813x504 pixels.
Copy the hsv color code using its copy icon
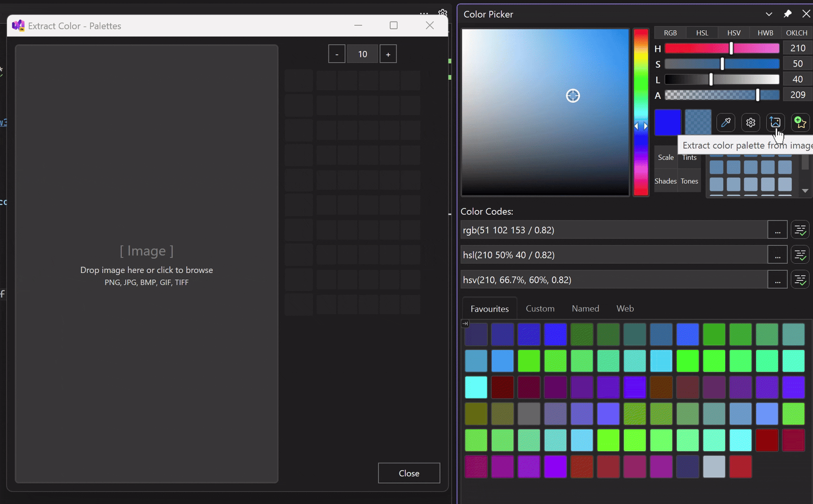(800, 279)
